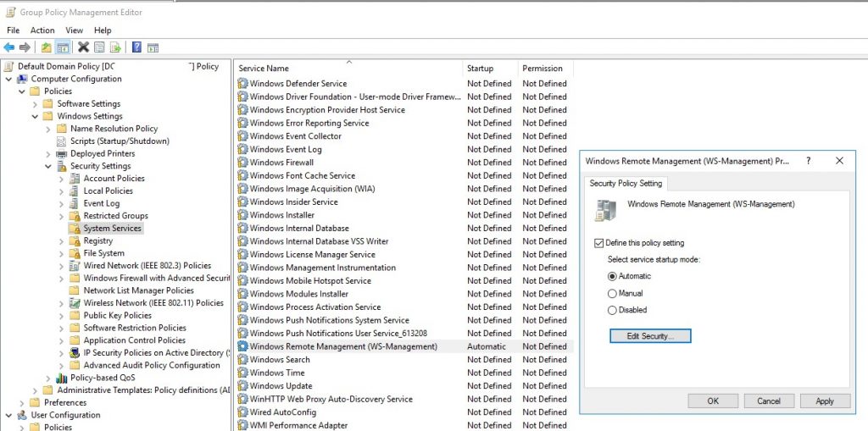The image size is (868, 431).
Task: Collapse the Windows Settings tree node
Action: coord(35,117)
